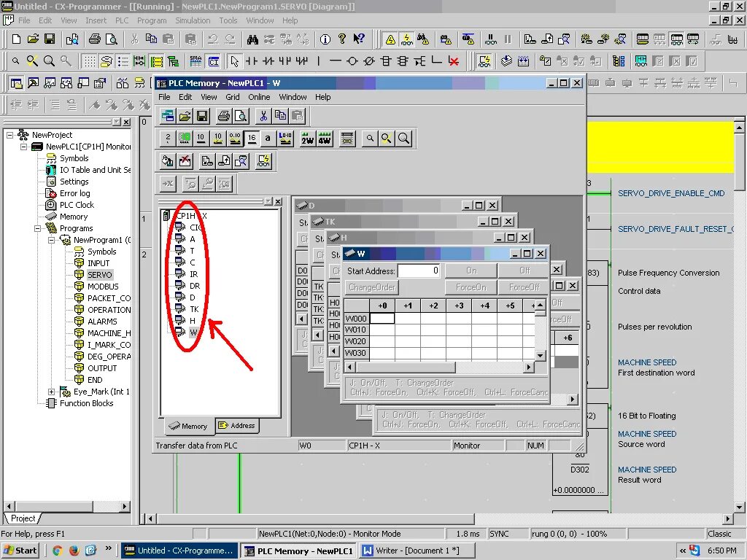Click zoom in magnifier in ladder toolbar
The width and height of the screenshot is (747, 560).
click(x=49, y=61)
